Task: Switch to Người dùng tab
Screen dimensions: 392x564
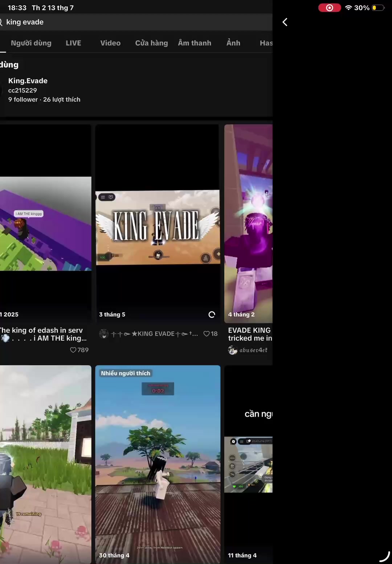Action: 31,43
